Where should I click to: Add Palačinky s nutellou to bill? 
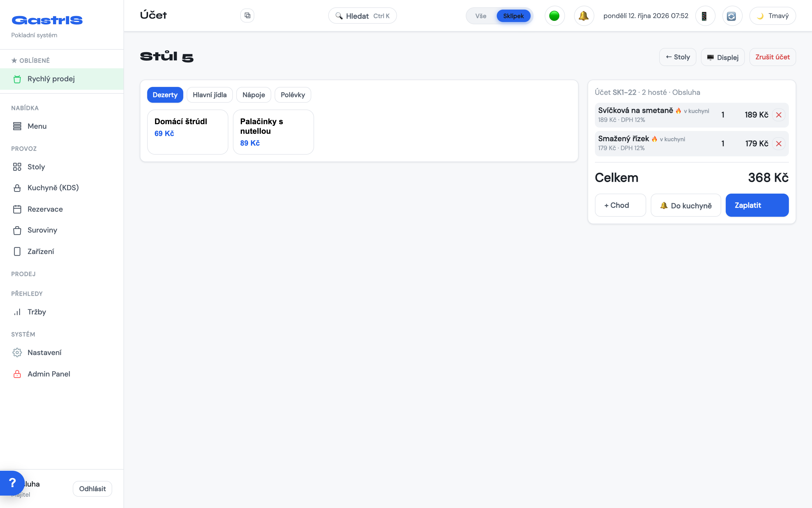tap(273, 132)
